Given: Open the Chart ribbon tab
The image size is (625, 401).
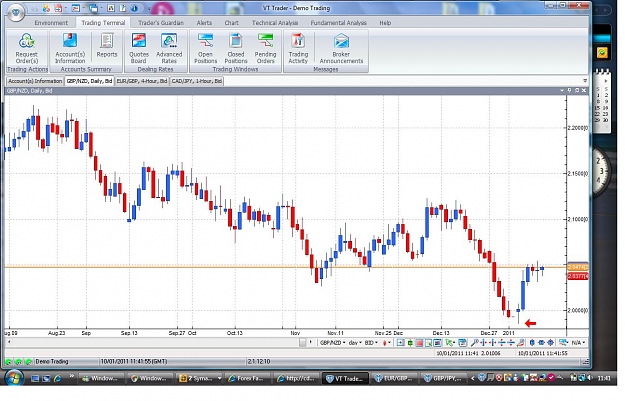Looking at the screenshot, I should click(231, 23).
